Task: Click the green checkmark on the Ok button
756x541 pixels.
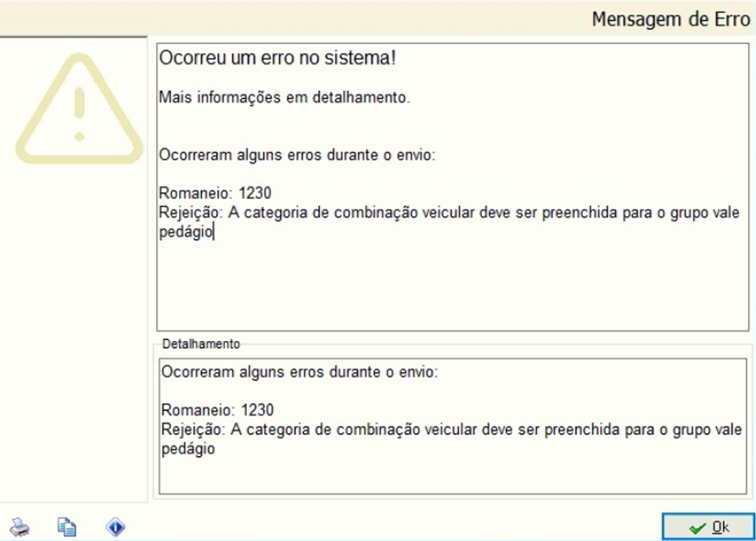Action: 697,527
